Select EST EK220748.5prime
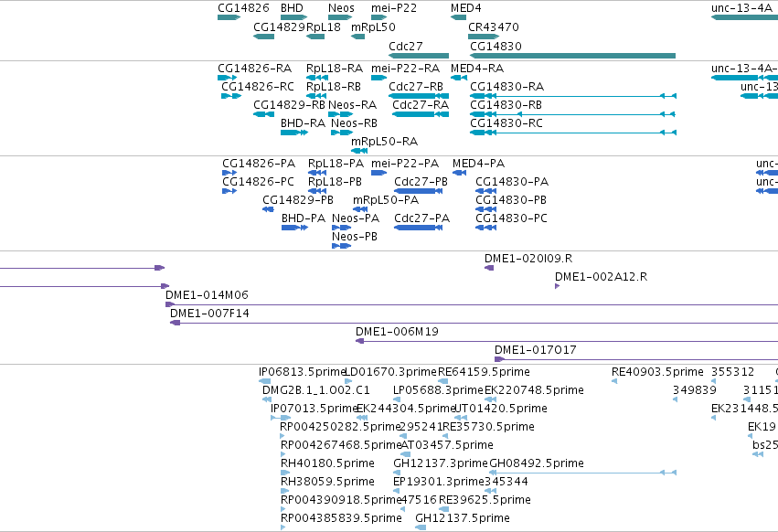This screenshot has width=778, height=532. point(490,400)
